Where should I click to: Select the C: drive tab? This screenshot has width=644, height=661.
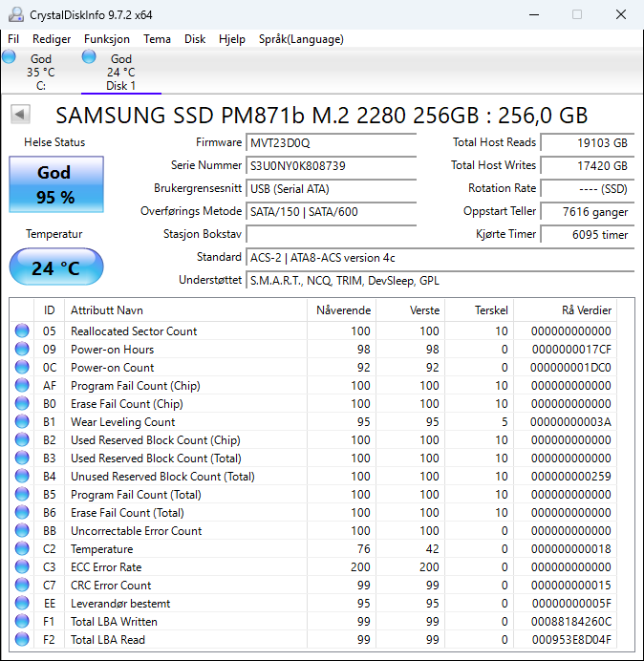coord(40,72)
